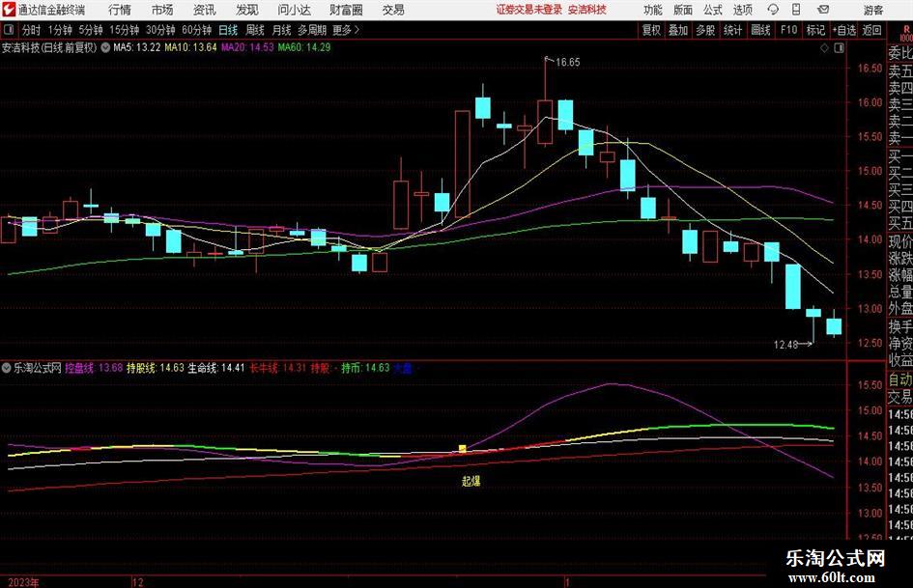Click the 多股 multi-stock button
Screen dimensions: 913x588
click(705, 30)
